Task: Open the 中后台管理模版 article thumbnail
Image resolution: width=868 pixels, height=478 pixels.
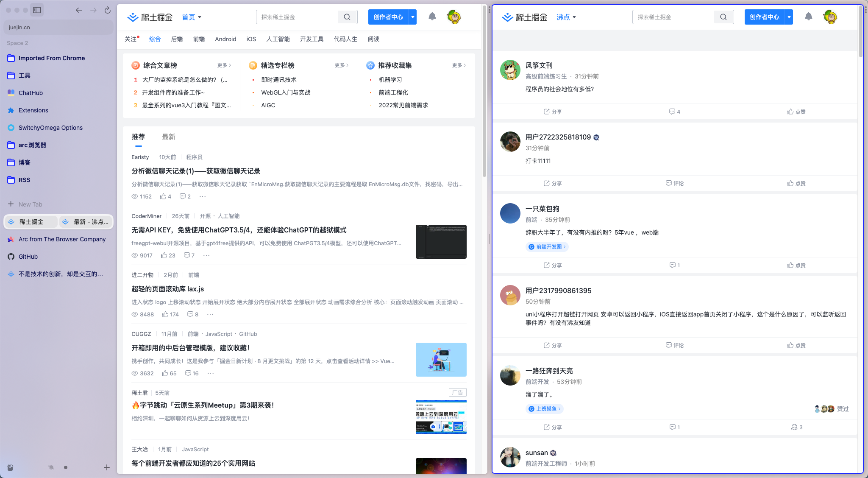Action: click(441, 360)
